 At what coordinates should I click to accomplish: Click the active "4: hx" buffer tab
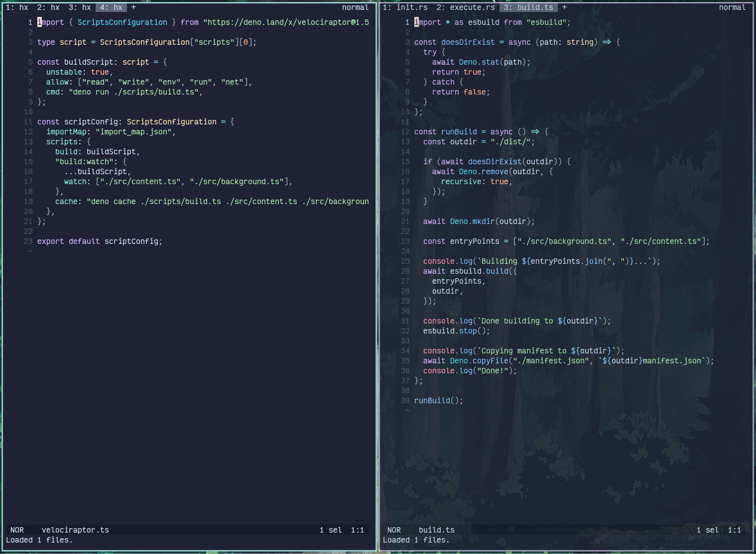(x=111, y=7)
